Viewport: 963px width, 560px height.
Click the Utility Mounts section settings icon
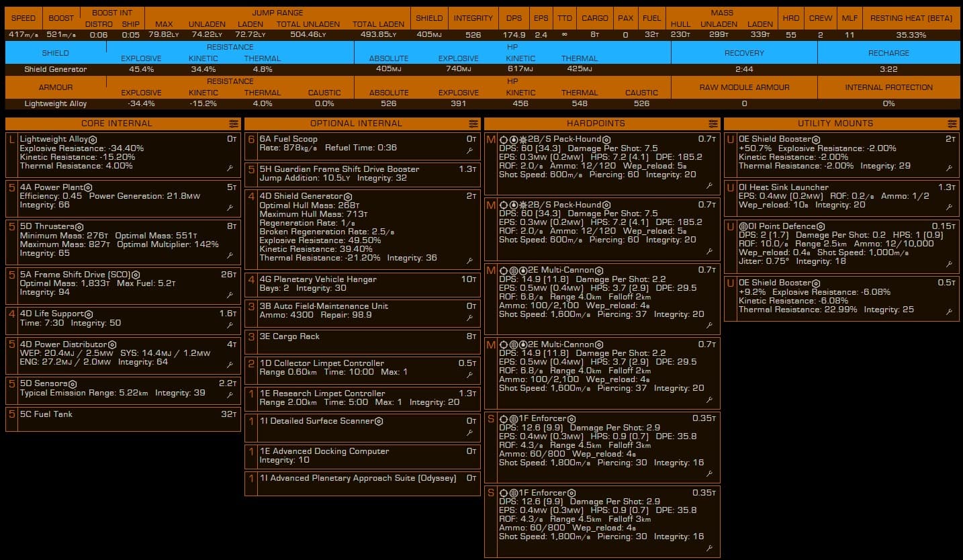(952, 124)
